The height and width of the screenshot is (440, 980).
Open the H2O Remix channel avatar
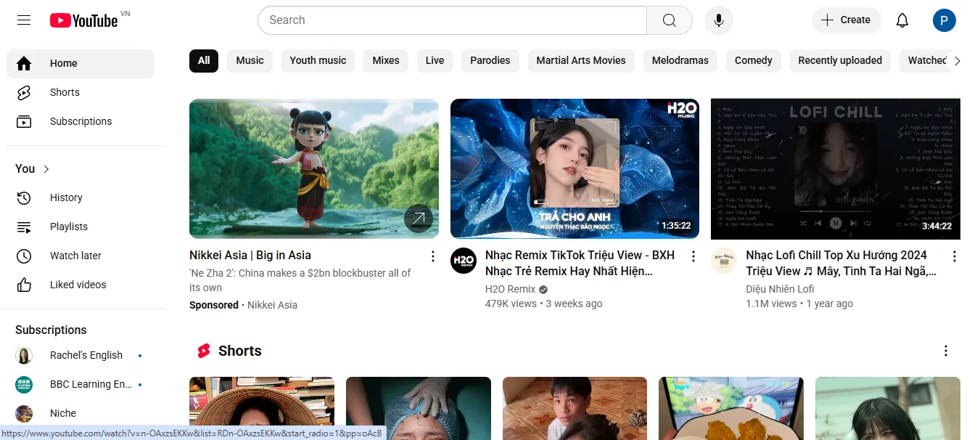tap(464, 261)
